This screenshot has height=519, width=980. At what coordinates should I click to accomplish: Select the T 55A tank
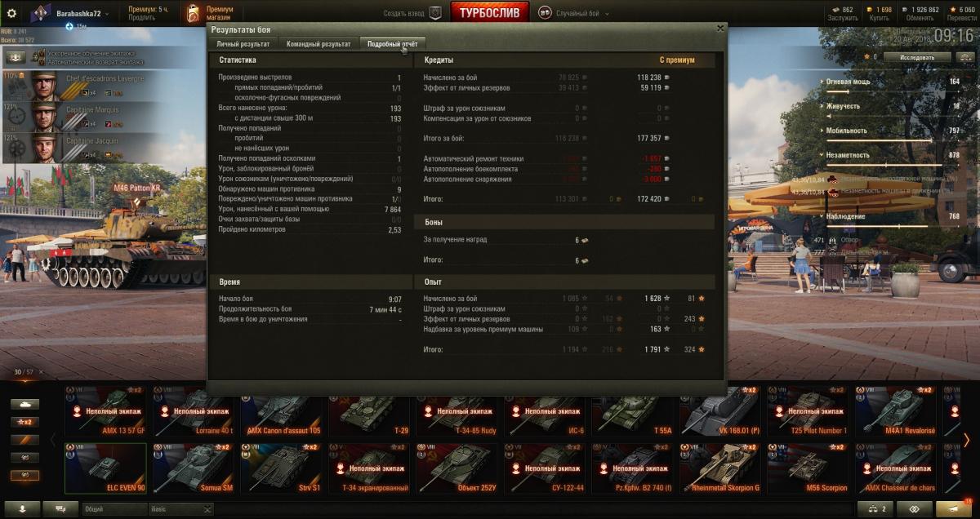click(x=633, y=411)
